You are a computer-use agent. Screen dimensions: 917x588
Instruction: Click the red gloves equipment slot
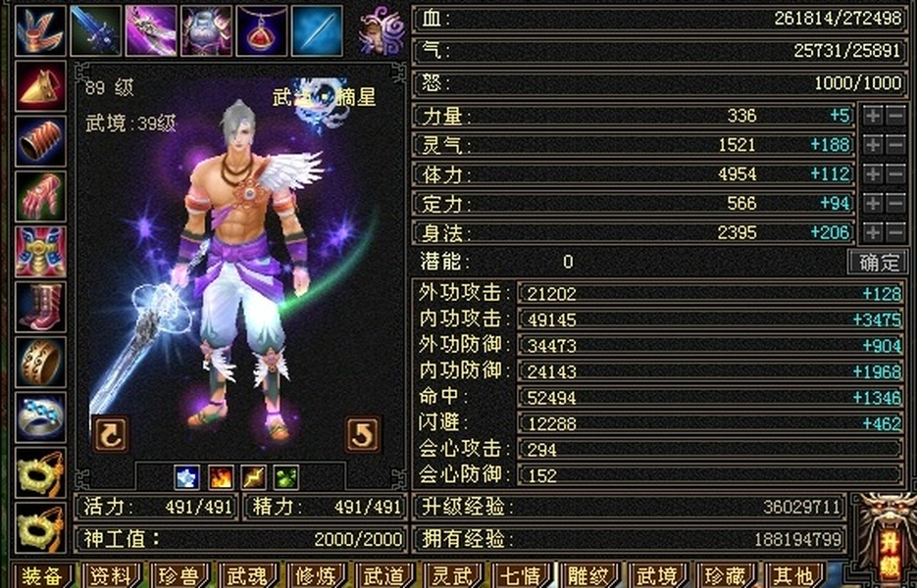click(40, 196)
